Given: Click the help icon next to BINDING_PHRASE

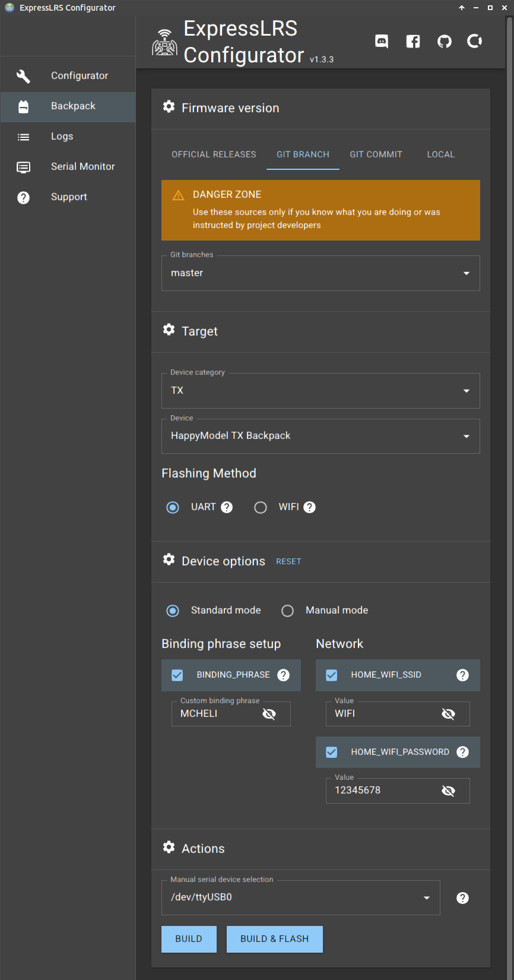Looking at the screenshot, I should [x=284, y=675].
